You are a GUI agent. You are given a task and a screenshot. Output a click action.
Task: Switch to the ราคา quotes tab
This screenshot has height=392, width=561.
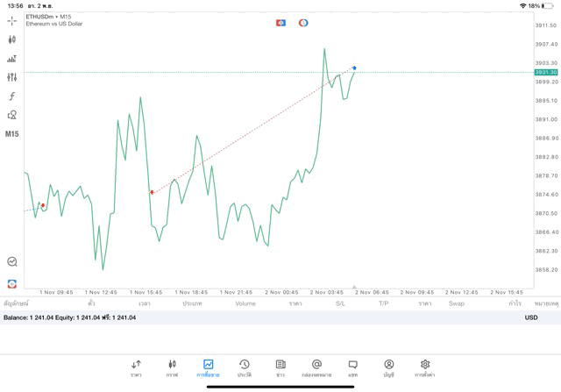(x=136, y=367)
